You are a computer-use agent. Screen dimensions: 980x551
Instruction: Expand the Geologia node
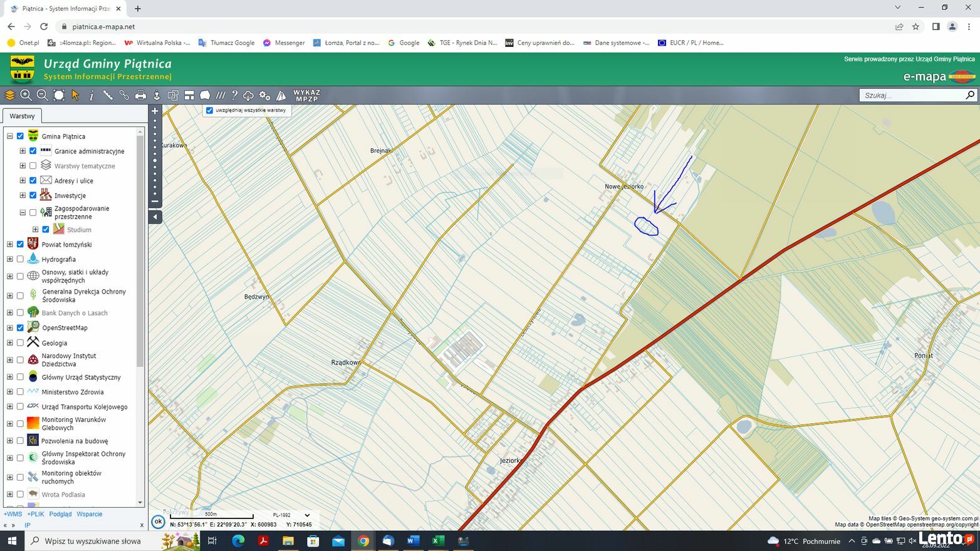pos(10,342)
